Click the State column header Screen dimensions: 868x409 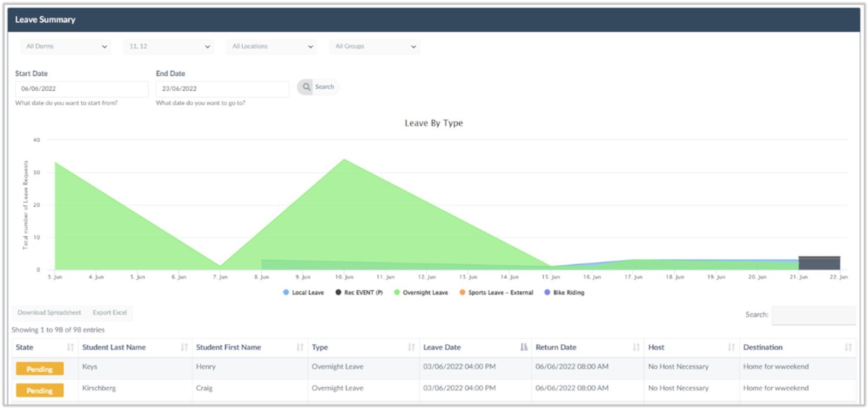click(45, 347)
